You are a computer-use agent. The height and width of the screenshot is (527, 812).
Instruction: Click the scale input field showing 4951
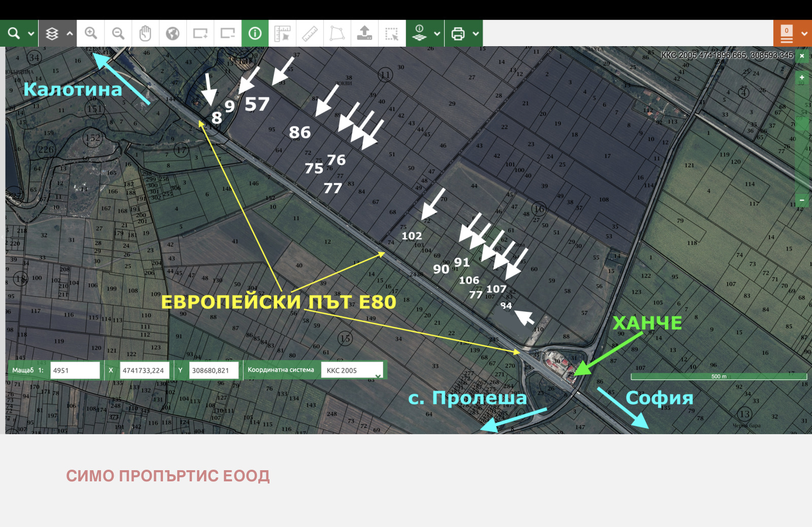pos(75,370)
